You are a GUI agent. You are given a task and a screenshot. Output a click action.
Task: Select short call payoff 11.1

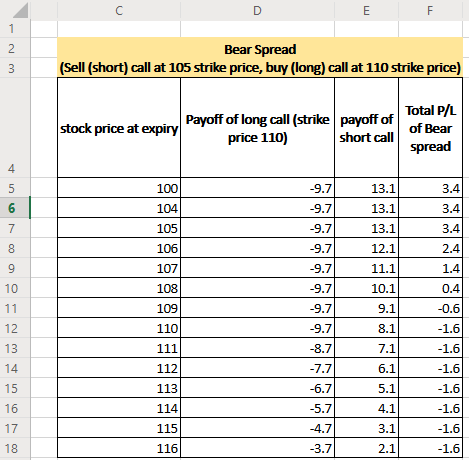tap(366, 268)
